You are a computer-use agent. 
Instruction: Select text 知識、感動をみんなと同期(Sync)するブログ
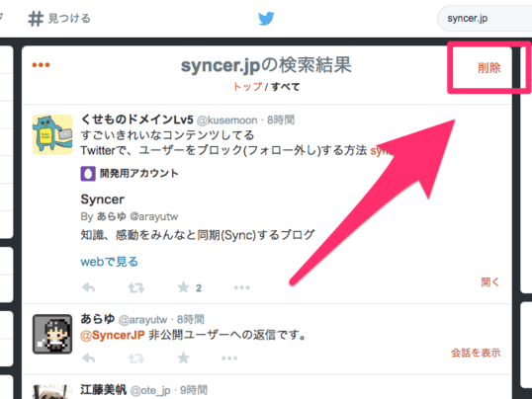pos(198,235)
